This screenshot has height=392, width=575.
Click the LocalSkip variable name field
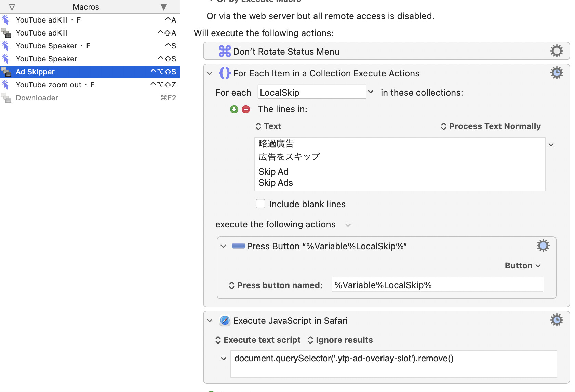(x=311, y=92)
